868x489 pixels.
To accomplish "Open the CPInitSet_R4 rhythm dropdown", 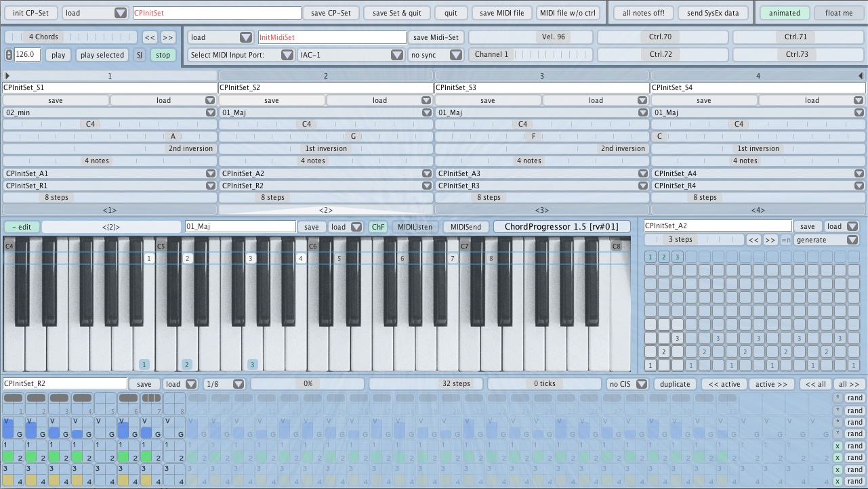I will click(758, 186).
